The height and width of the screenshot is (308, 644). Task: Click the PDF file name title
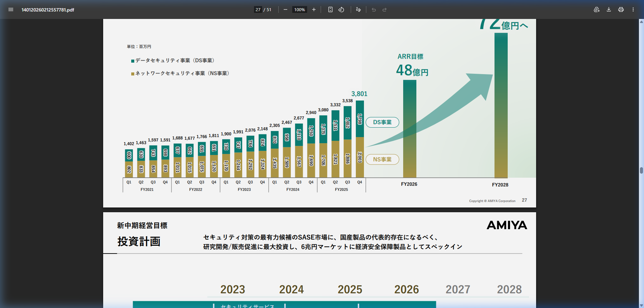48,10
